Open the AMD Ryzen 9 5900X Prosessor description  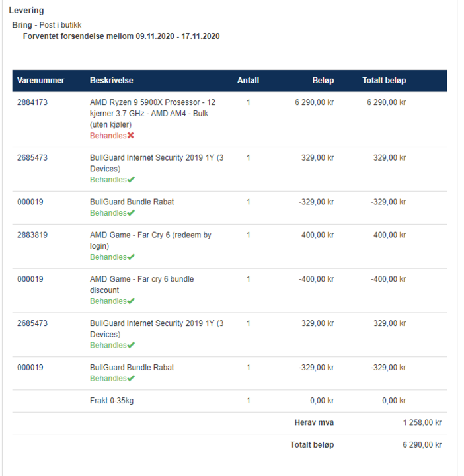coord(152,113)
